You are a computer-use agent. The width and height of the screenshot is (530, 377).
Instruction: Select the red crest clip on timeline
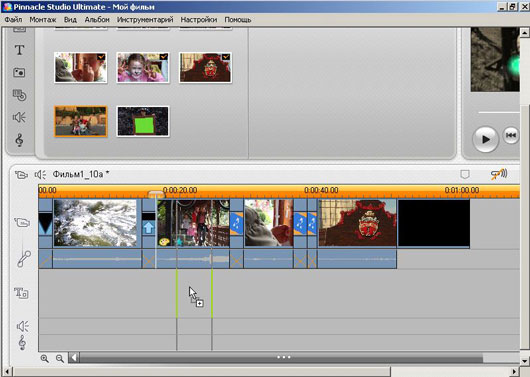pyautogui.click(x=357, y=223)
